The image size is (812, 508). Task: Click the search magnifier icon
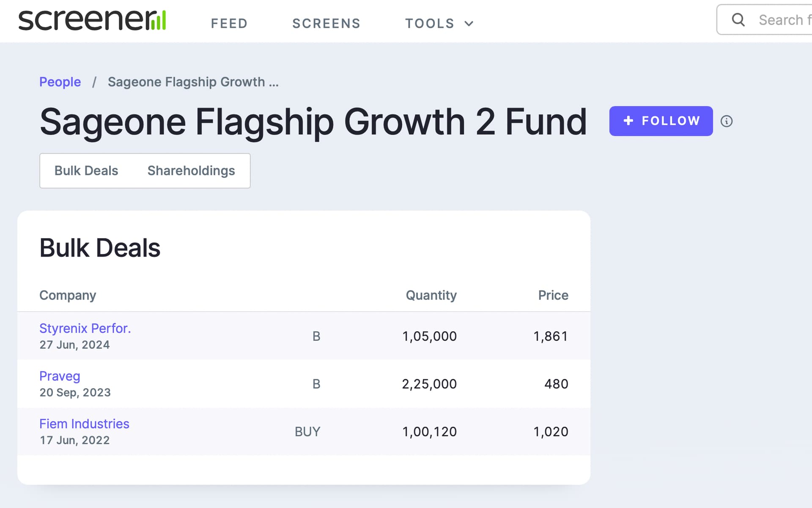[x=738, y=19]
